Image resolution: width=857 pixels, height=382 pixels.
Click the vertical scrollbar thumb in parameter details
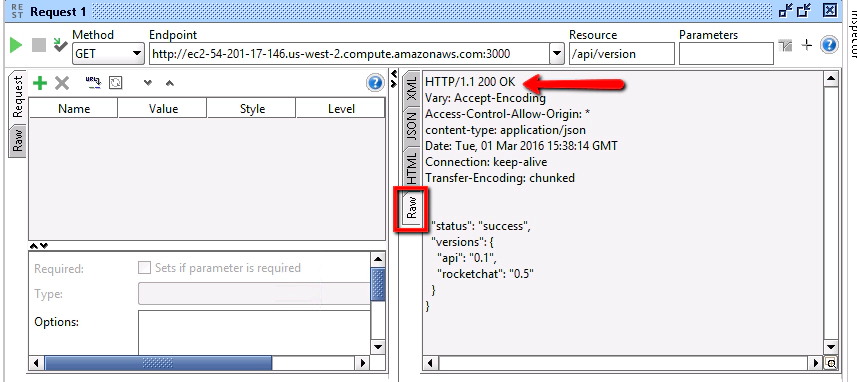[x=378, y=284]
